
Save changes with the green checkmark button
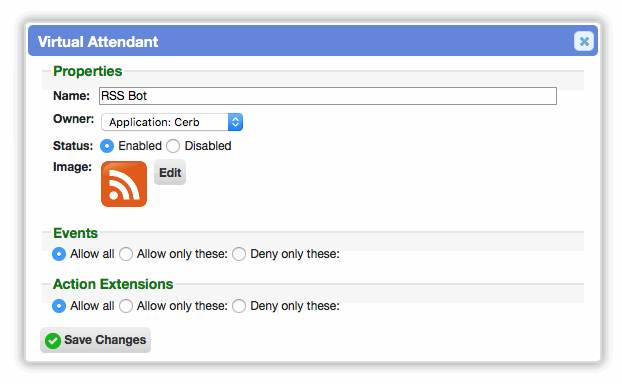coord(96,340)
